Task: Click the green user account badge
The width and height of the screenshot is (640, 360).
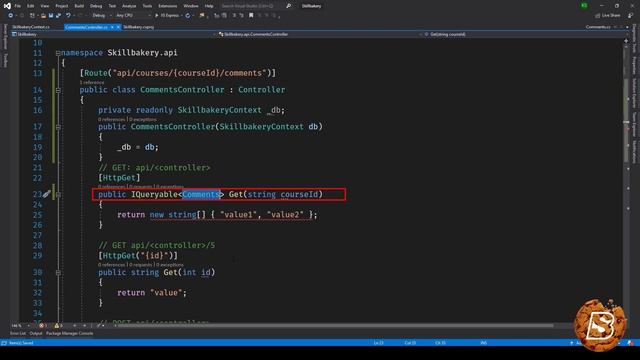Action: [584, 6]
